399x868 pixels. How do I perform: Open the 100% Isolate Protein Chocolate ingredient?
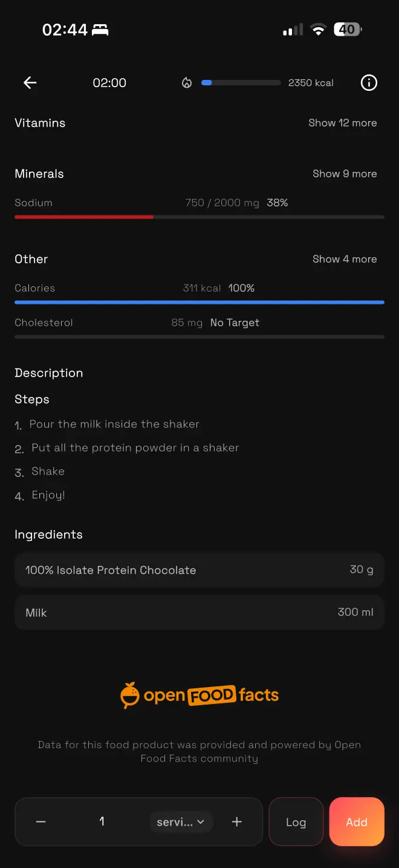[x=199, y=570]
